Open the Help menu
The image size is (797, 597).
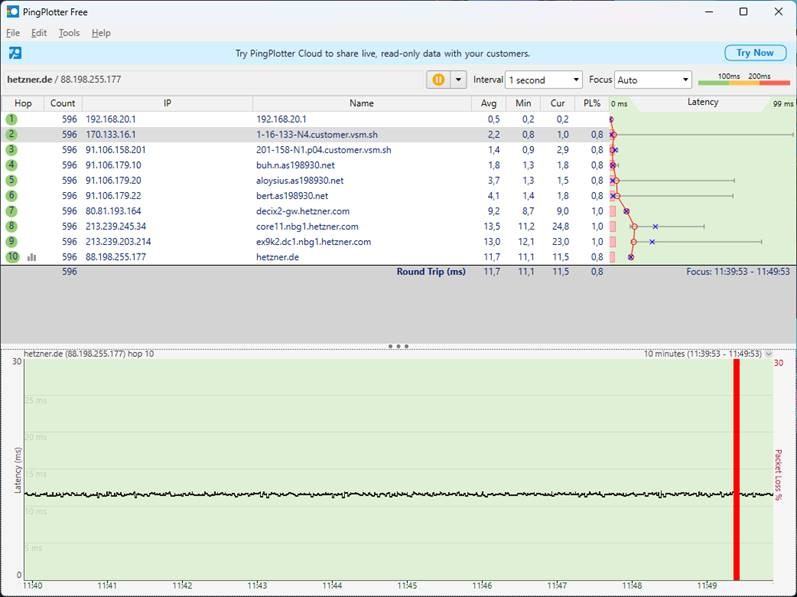[x=101, y=33]
